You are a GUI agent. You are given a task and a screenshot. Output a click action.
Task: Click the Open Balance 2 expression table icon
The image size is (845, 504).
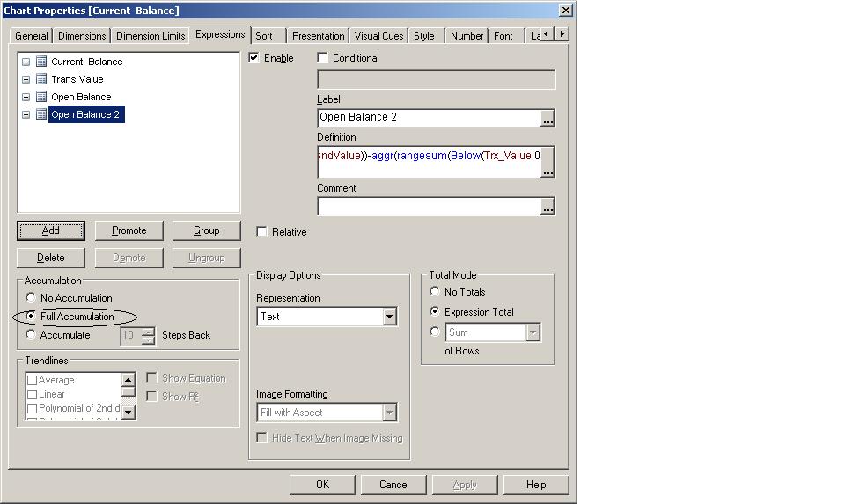pyautogui.click(x=41, y=114)
